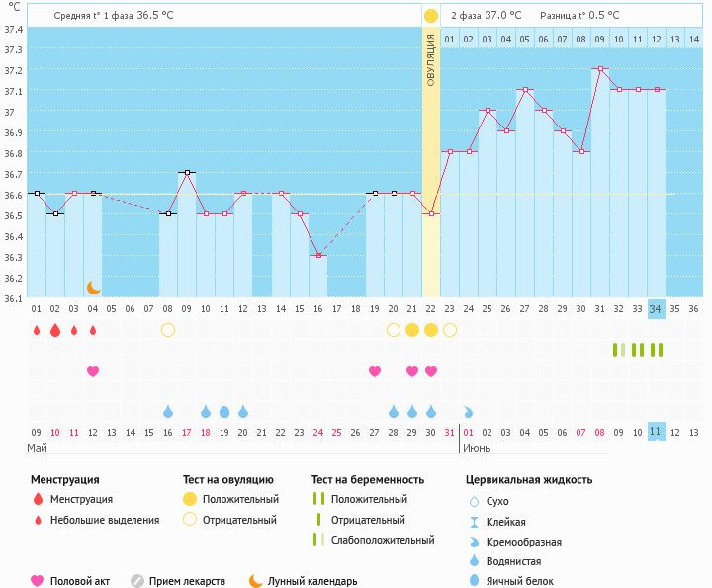Click the Сухо cervical fluid legend icon
The width and height of the screenshot is (712, 588).
[x=475, y=502]
